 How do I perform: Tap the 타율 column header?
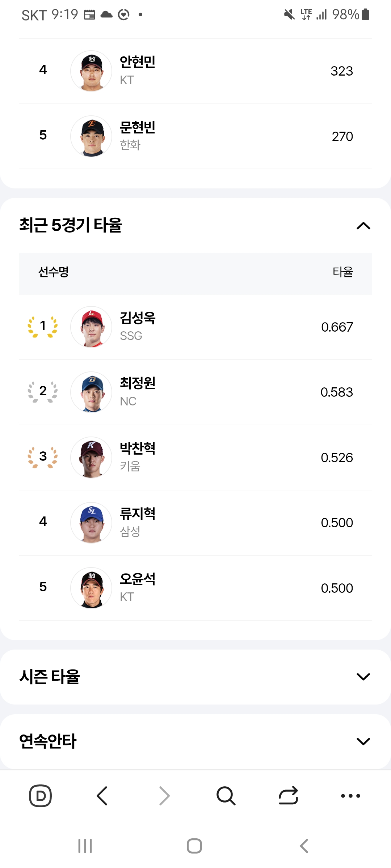(x=342, y=272)
